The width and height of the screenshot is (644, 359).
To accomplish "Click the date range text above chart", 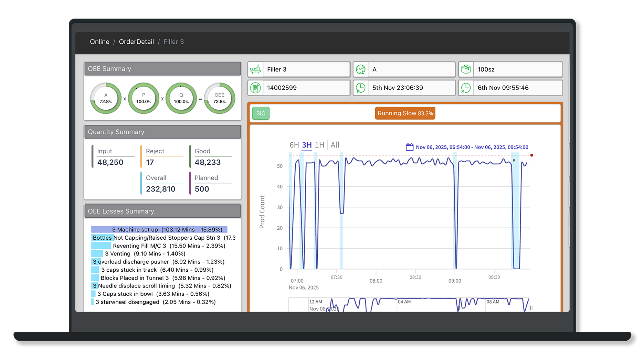I will [x=472, y=147].
